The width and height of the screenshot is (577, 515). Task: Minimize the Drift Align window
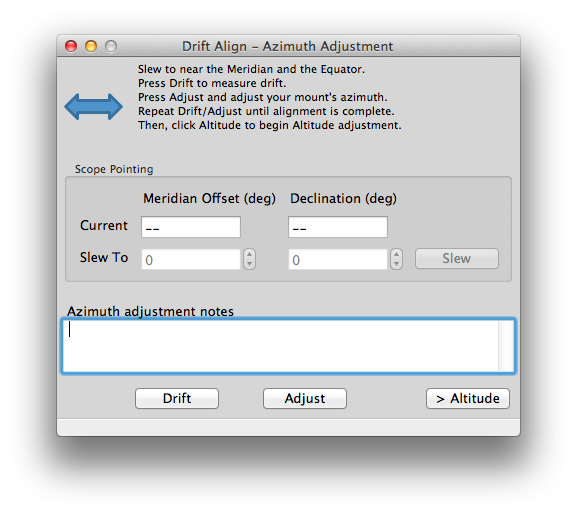(91, 46)
